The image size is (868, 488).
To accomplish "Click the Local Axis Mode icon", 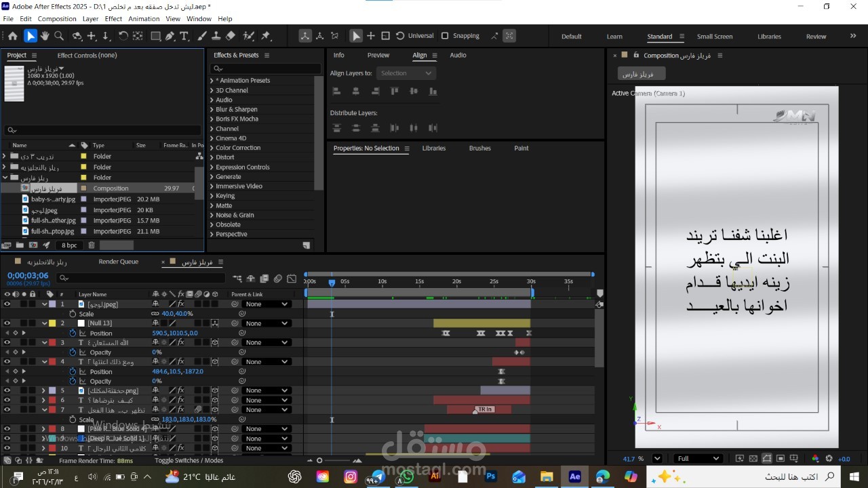I will [x=306, y=36].
